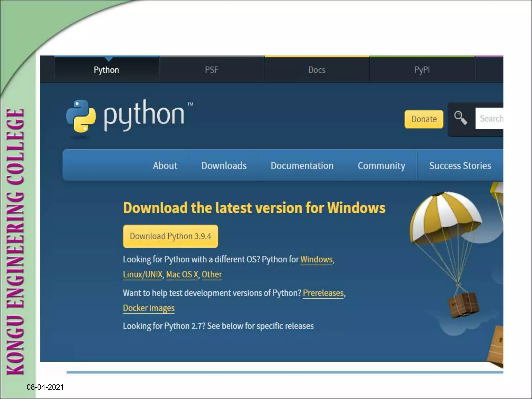This screenshot has height=399, width=532.
Task: Open the Documentation menu
Action: (302, 166)
